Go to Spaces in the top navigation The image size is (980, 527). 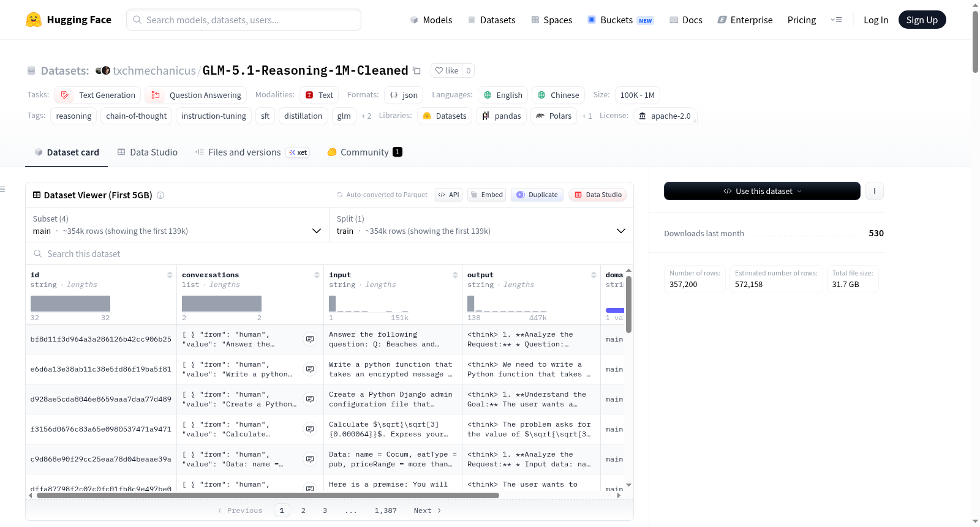552,20
